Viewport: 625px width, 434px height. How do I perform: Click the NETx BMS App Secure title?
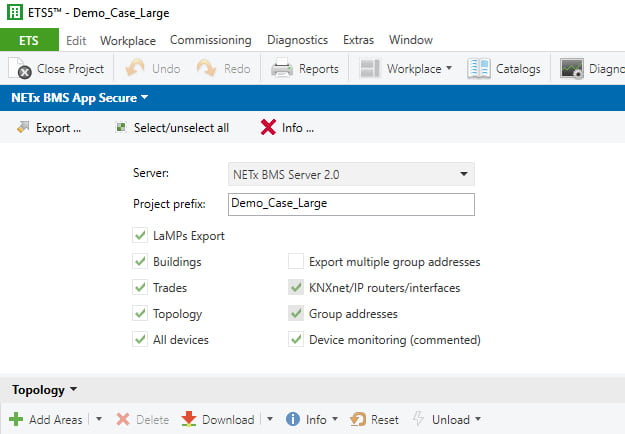[74, 98]
